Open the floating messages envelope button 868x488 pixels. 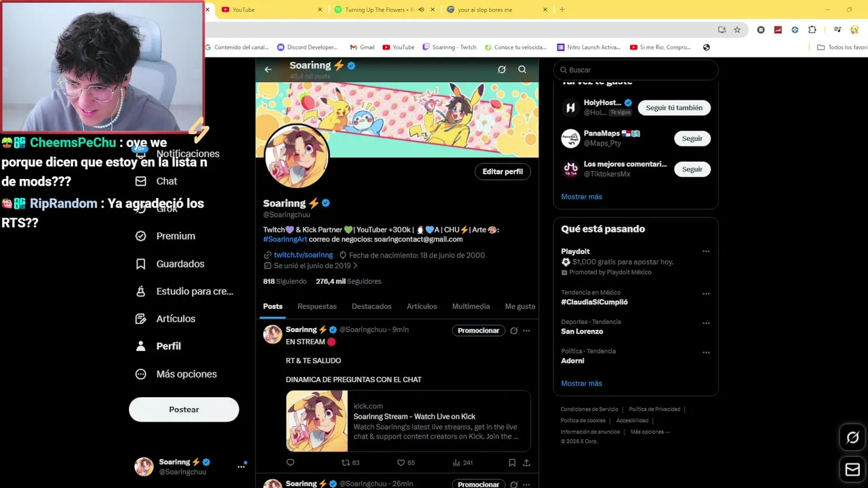click(852, 469)
